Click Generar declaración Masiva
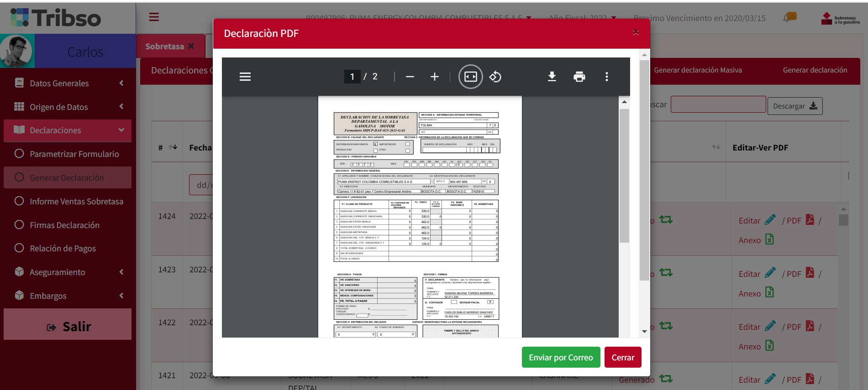 pyautogui.click(x=698, y=70)
